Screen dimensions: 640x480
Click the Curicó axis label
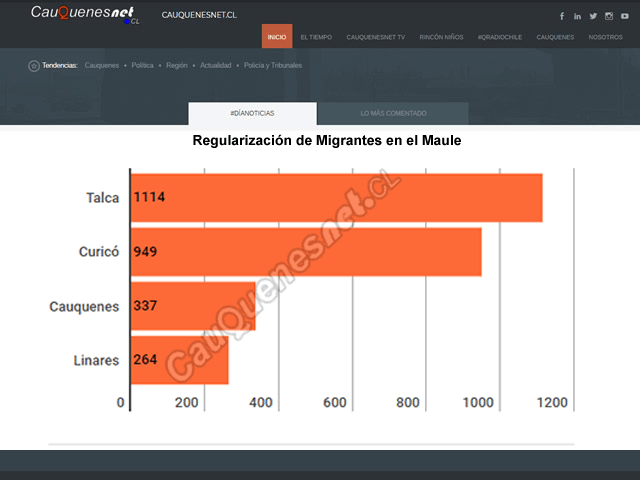coord(99,252)
